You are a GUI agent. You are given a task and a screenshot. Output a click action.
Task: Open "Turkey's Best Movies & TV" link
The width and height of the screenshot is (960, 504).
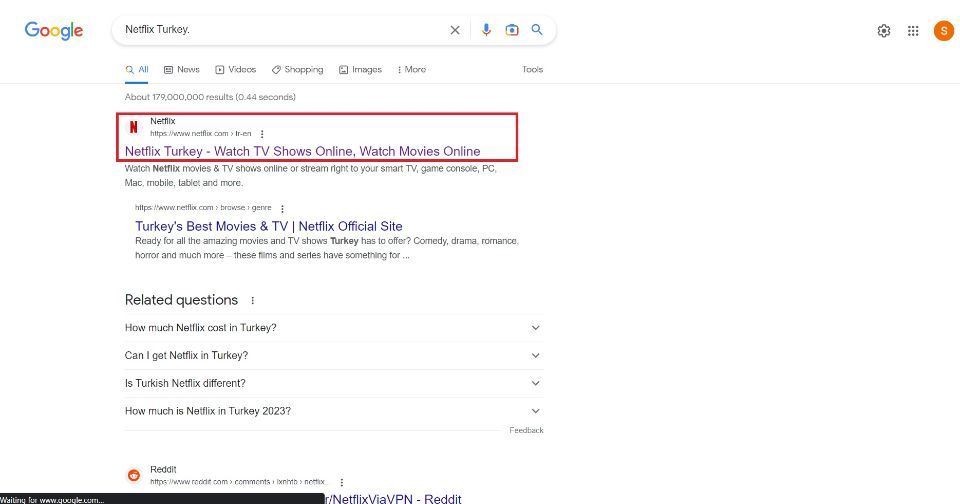269,226
